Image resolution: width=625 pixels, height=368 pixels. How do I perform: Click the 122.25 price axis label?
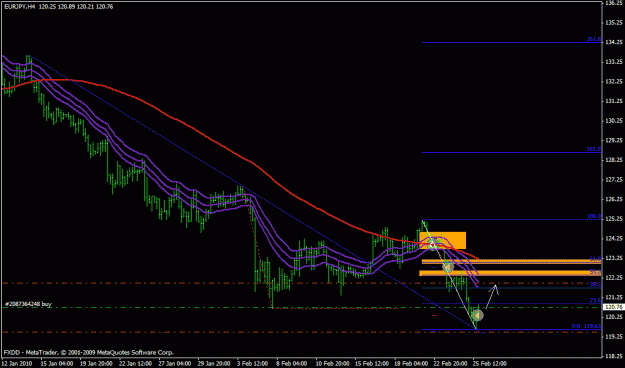click(614, 278)
